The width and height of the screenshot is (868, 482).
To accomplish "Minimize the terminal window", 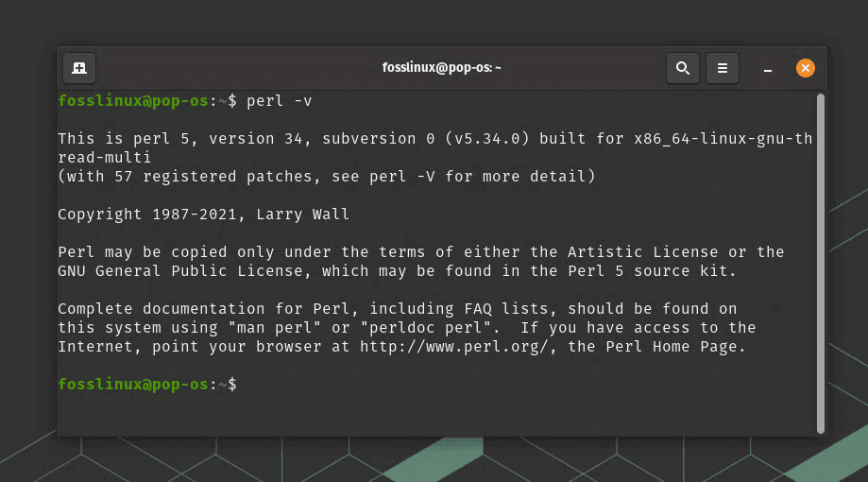I will coord(768,69).
